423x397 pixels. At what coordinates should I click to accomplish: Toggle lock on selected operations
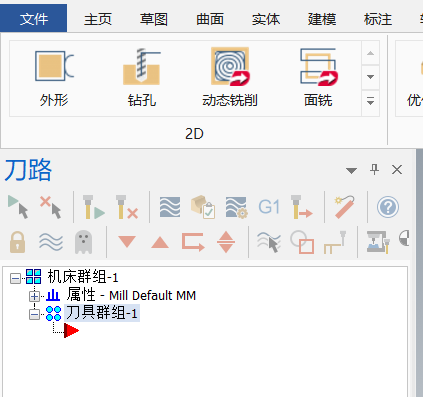18,241
